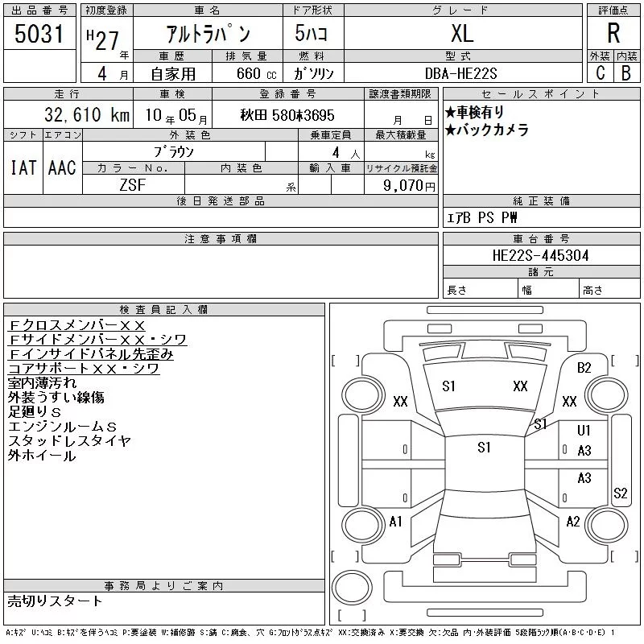This screenshot has height=644, width=644.
Task: Click the note 足廻りS
Action: tap(35, 411)
